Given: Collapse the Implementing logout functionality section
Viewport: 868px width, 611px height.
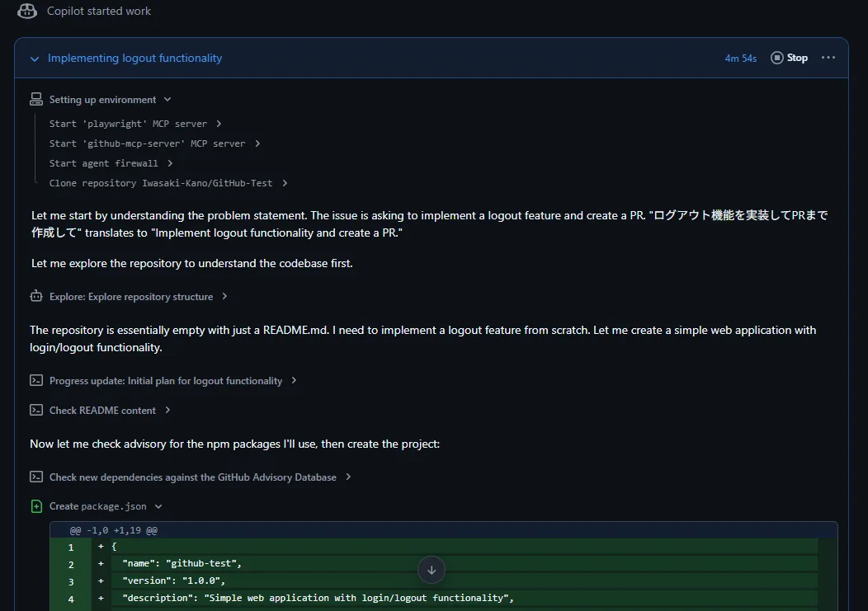Looking at the screenshot, I should click(x=35, y=59).
